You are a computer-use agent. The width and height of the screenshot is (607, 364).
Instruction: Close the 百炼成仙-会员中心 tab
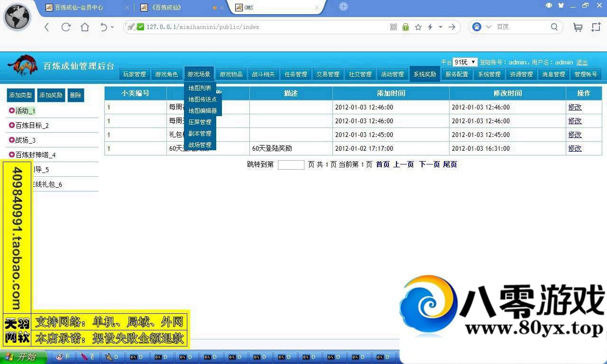pos(127,8)
